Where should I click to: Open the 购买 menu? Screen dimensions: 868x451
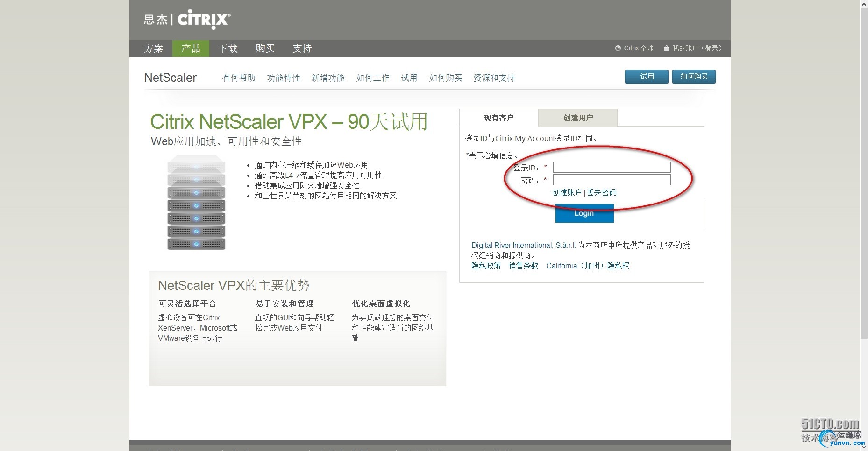(x=265, y=49)
